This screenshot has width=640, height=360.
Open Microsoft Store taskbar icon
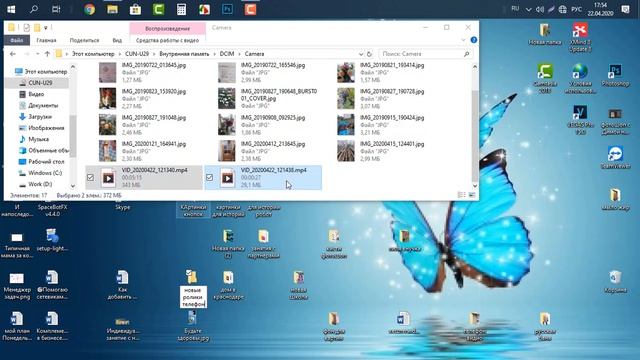[135, 9]
